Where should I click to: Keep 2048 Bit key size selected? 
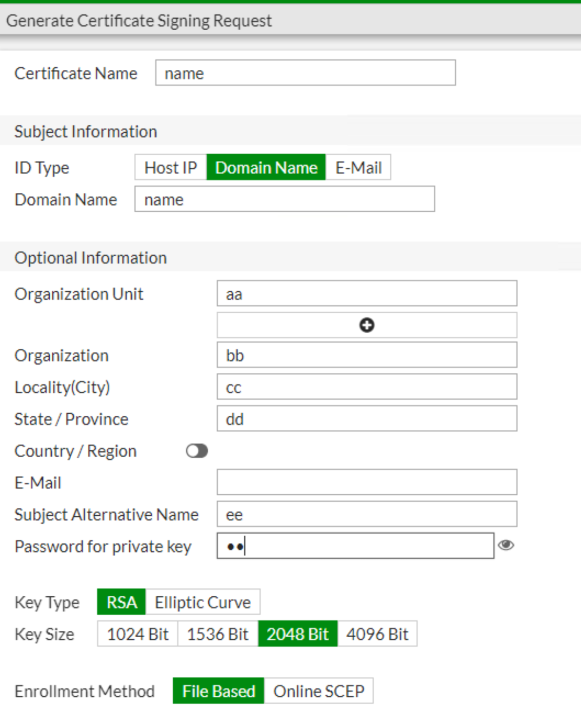click(297, 634)
